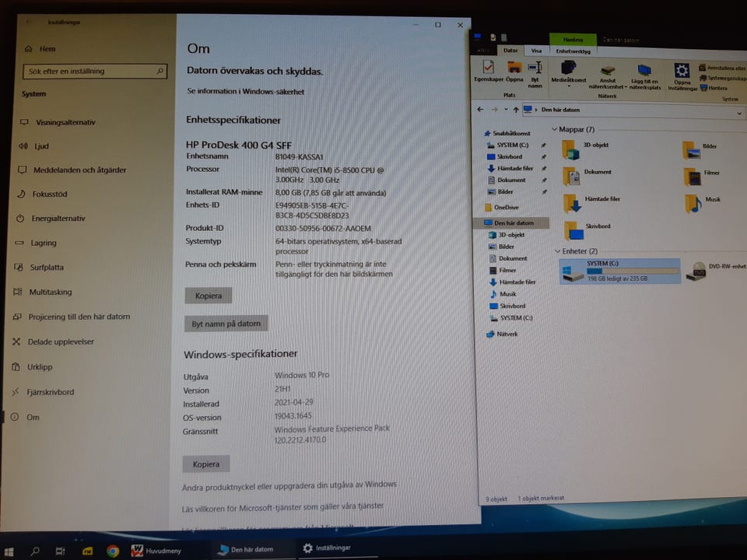Image resolution: width=747 pixels, height=560 pixels.
Task: Open the Windows Start menu
Action: coord(9,551)
